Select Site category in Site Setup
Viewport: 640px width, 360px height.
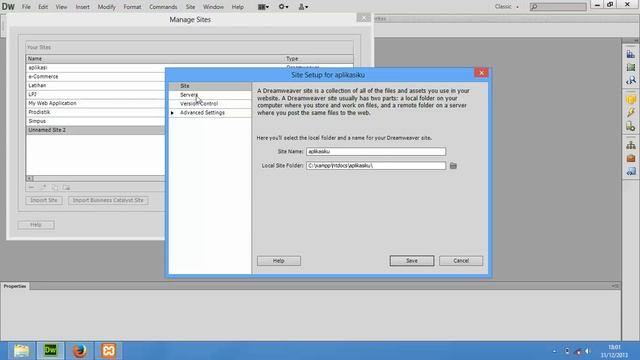click(210, 86)
